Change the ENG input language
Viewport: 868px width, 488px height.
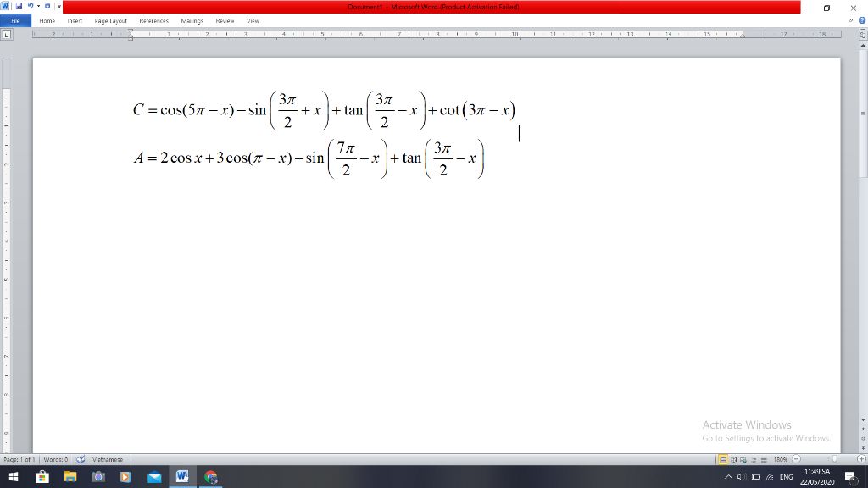[x=786, y=477]
